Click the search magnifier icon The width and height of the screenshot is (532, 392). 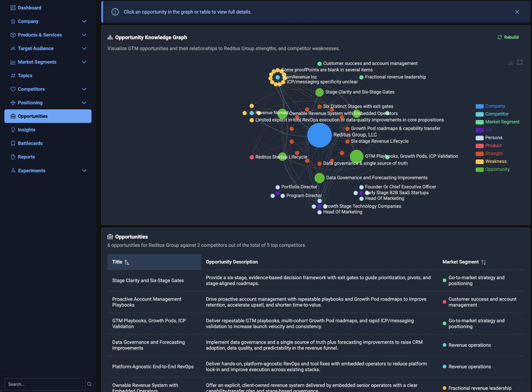(x=89, y=384)
